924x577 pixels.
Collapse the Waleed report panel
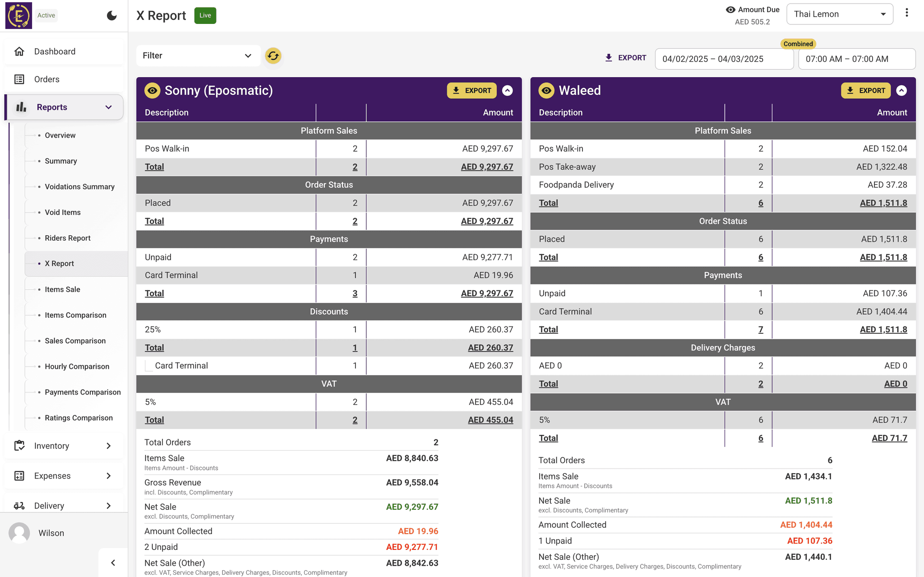[901, 90]
